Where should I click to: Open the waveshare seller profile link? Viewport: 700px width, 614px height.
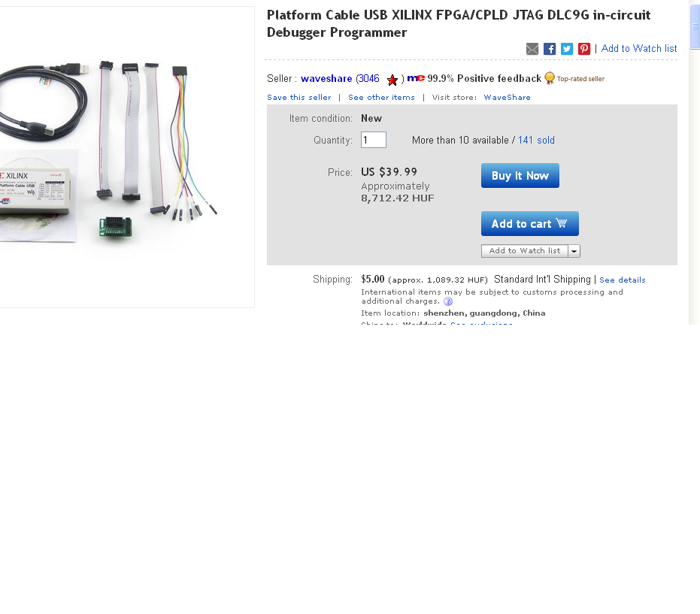[326, 78]
